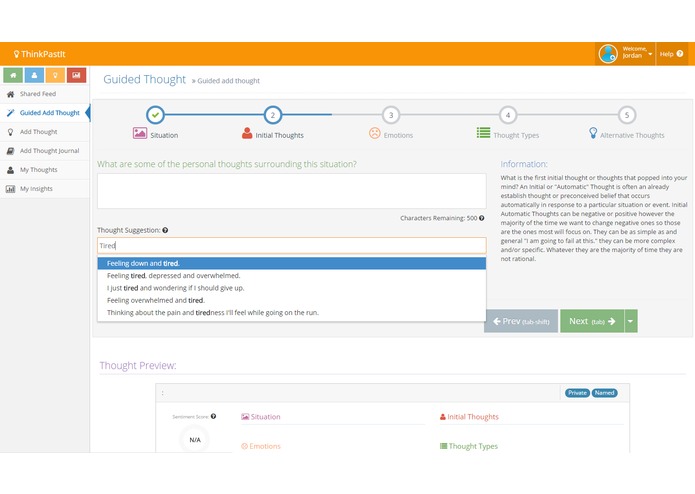The image size is (695, 494).
Task: Choose 'Thinking about the pain and tiredness' suggestion
Action: coord(292,313)
